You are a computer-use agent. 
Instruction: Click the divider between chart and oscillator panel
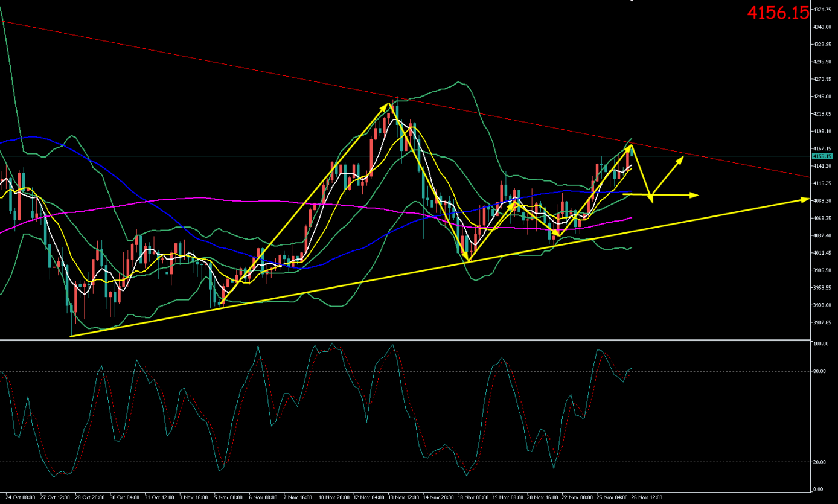pyautogui.click(x=405, y=340)
